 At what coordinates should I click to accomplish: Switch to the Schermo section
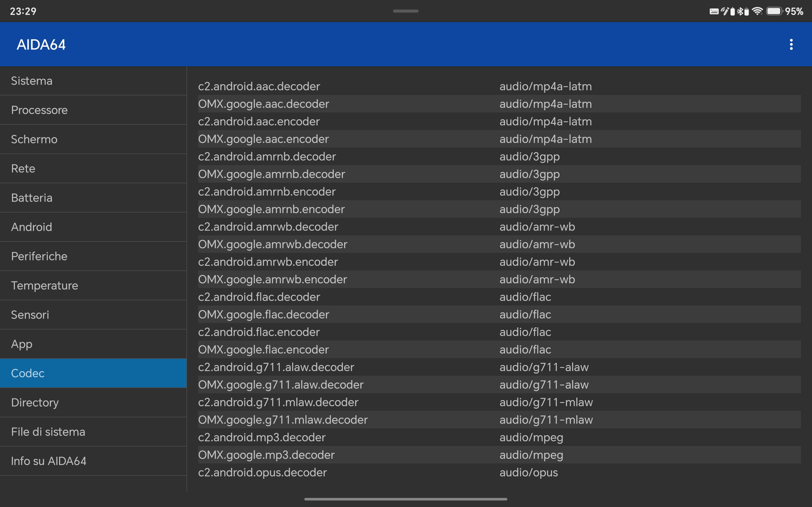93,139
